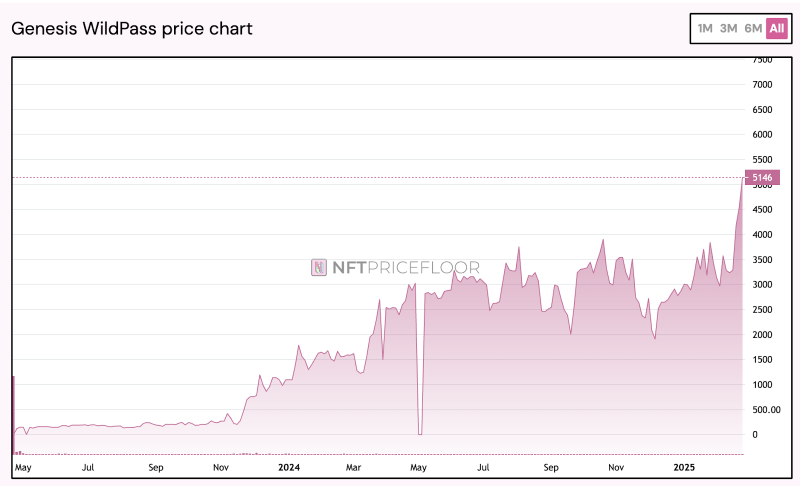Click the 1000 price axis label
Screen dimensions: 800x486
coord(762,385)
